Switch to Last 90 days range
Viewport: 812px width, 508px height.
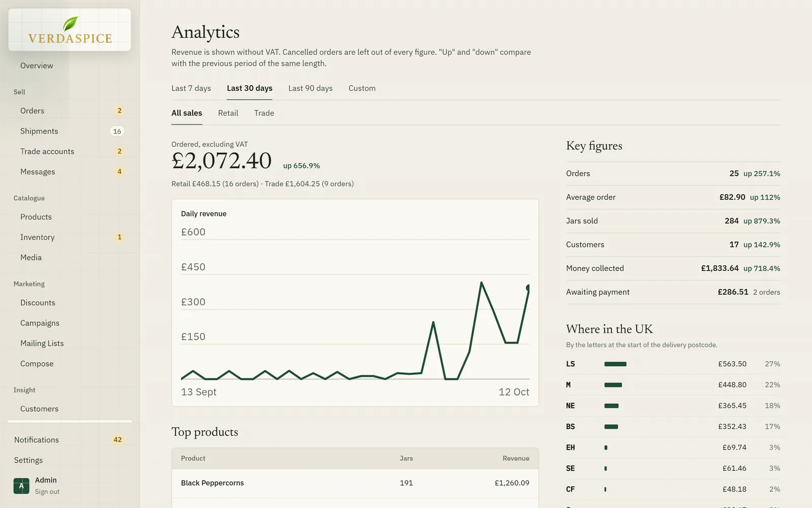311,88
